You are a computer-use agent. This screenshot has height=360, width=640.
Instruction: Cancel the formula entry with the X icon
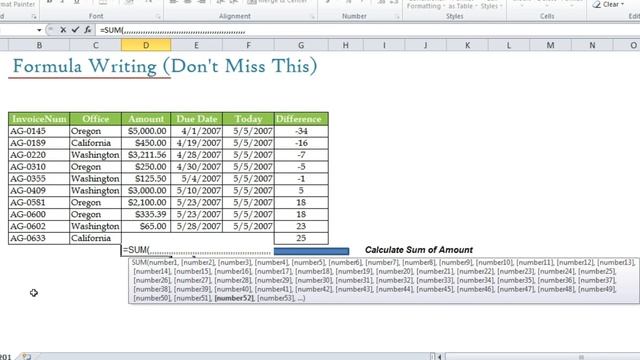pos(63,30)
